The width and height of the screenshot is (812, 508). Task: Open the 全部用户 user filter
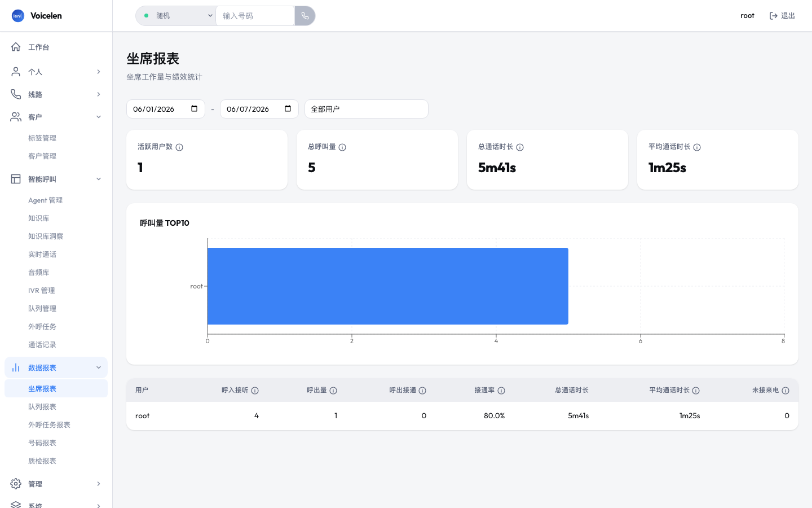[367, 109]
